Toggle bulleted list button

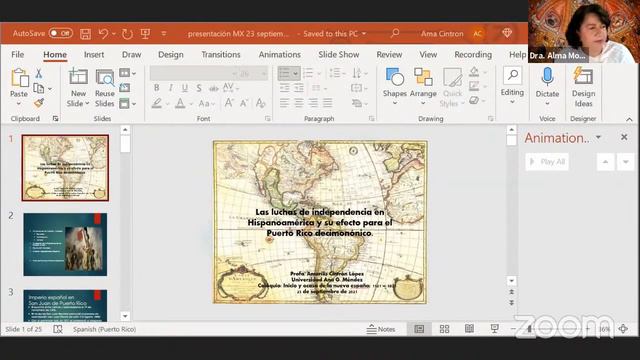(x=284, y=73)
